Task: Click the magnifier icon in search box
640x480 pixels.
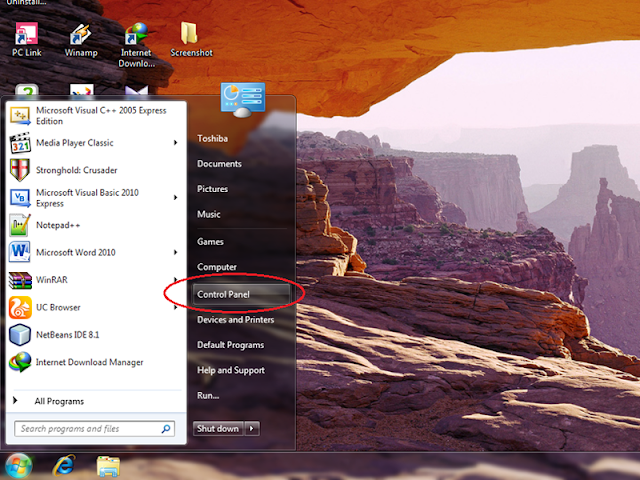Action: [166, 429]
